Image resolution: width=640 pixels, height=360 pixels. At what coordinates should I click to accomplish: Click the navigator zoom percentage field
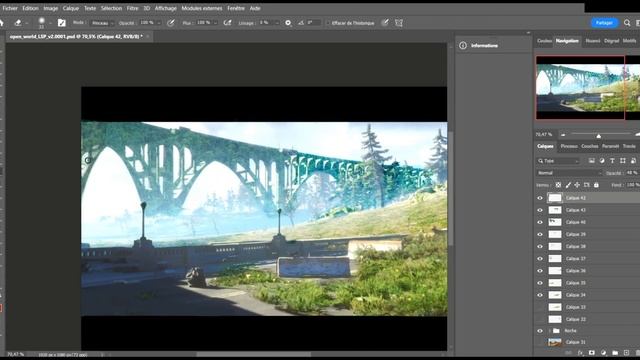click(x=544, y=134)
